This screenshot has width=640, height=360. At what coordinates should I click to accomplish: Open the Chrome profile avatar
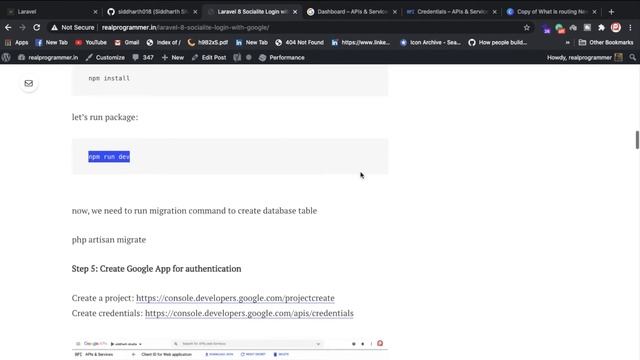(616, 28)
